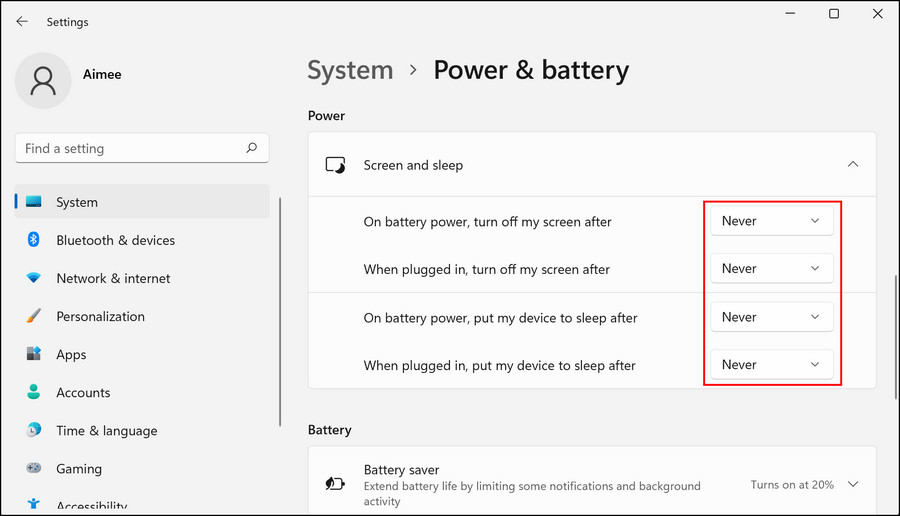Screen dimensions: 900x516
Task: Click the main page vertical scrollbar
Action: pyautogui.click(x=895, y=330)
